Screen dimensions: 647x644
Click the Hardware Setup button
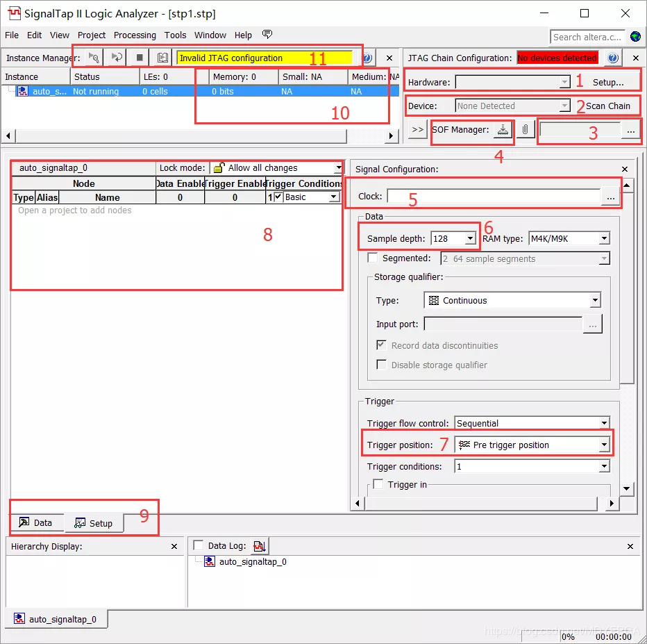pos(608,82)
